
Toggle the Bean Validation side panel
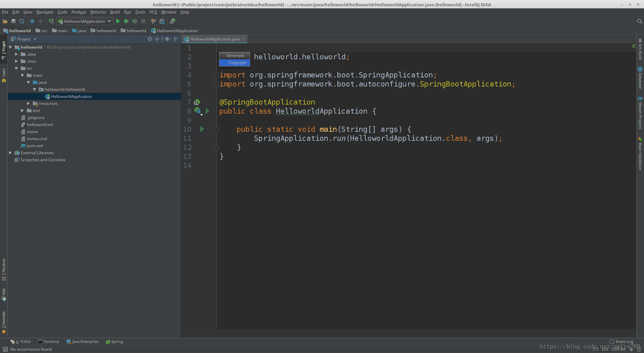click(x=640, y=154)
